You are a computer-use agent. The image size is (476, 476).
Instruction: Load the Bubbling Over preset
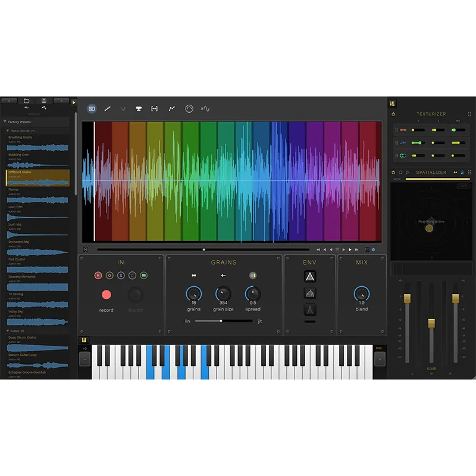37,161
